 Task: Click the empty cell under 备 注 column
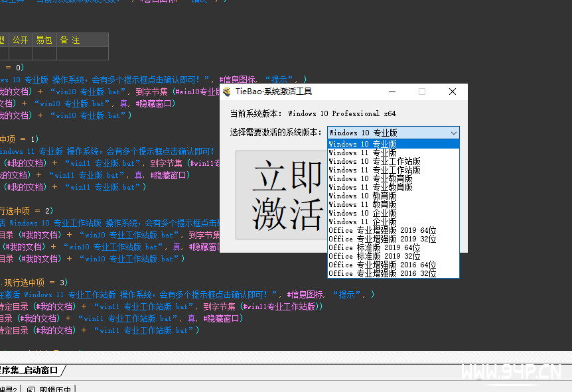tap(82, 53)
